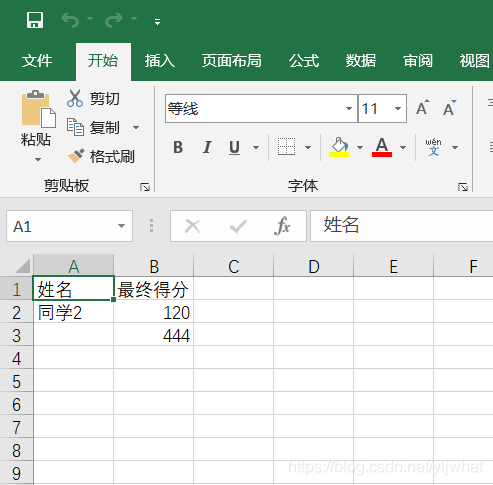Expand the font name dropdown arrow

349,109
